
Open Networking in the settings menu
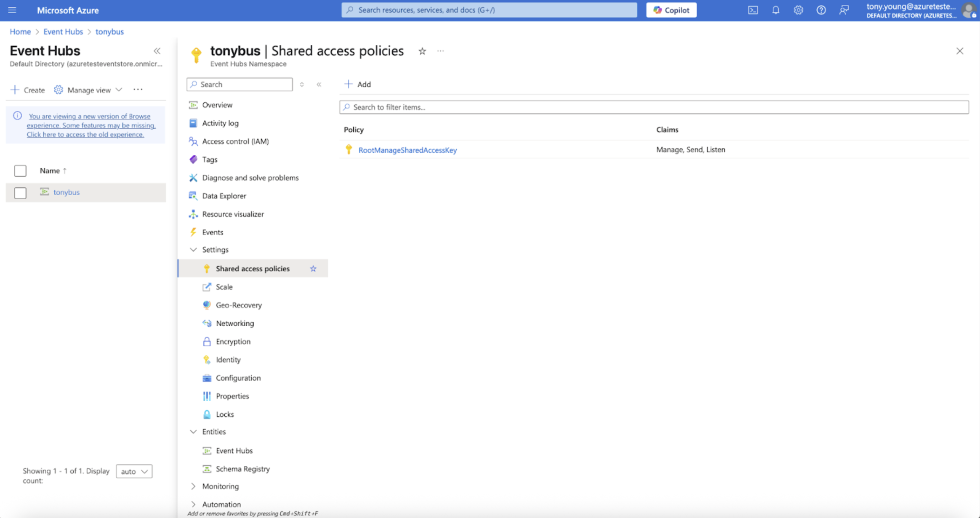click(x=234, y=323)
